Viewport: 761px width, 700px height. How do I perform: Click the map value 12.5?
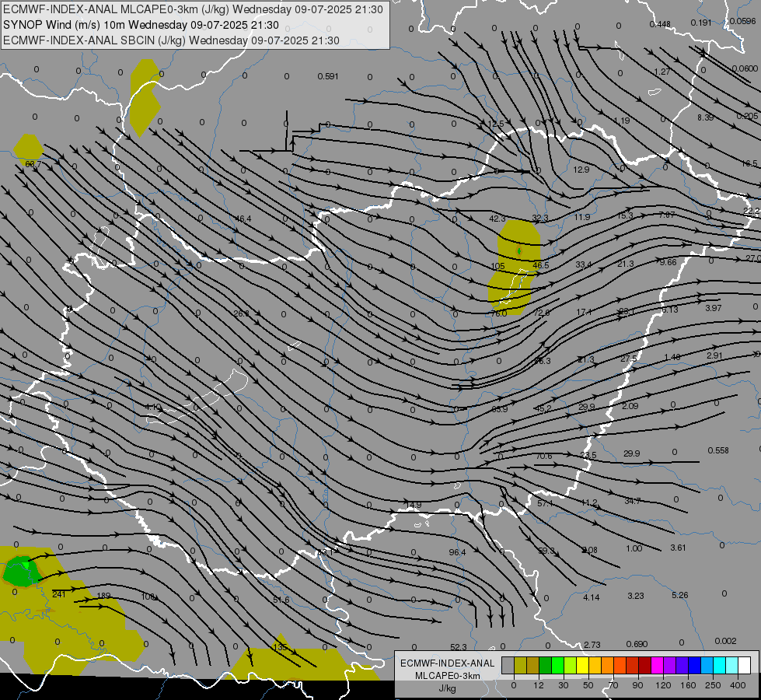tap(496, 124)
